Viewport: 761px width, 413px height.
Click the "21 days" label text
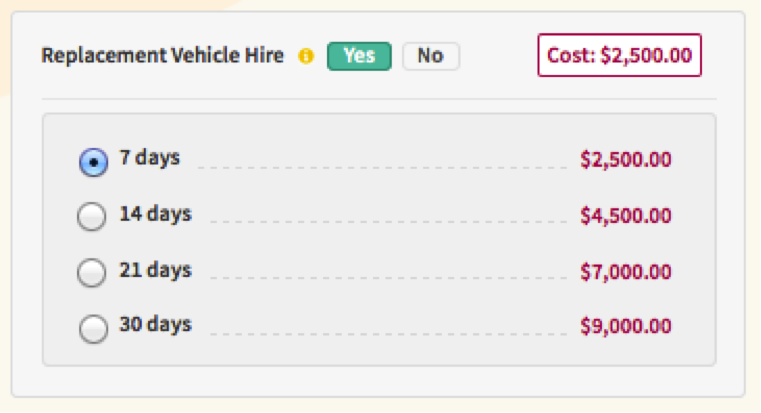pyautogui.click(x=155, y=270)
